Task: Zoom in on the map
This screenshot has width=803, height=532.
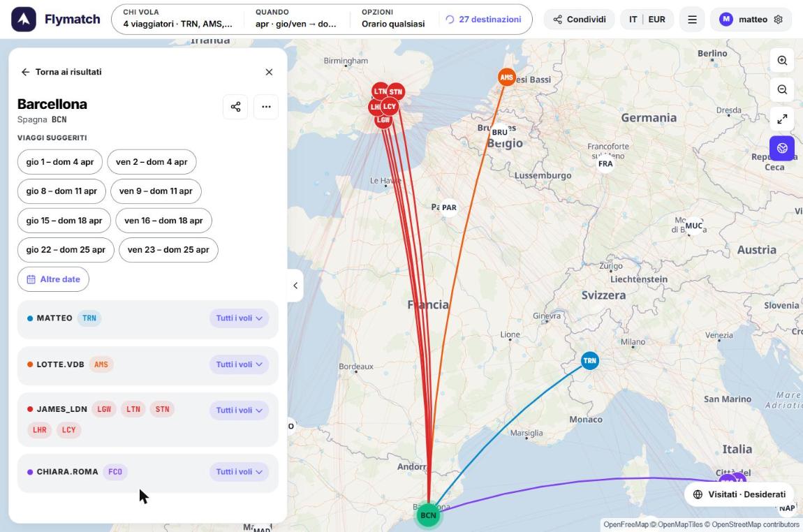Action: 782,61
